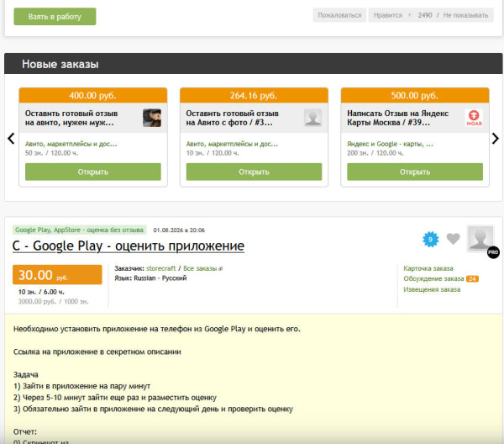Open Обсуждение заказа link
504x444 pixels.
433,278
